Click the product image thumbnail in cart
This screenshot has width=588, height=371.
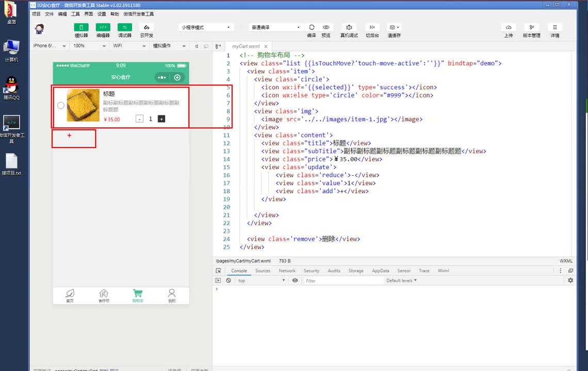tap(83, 105)
